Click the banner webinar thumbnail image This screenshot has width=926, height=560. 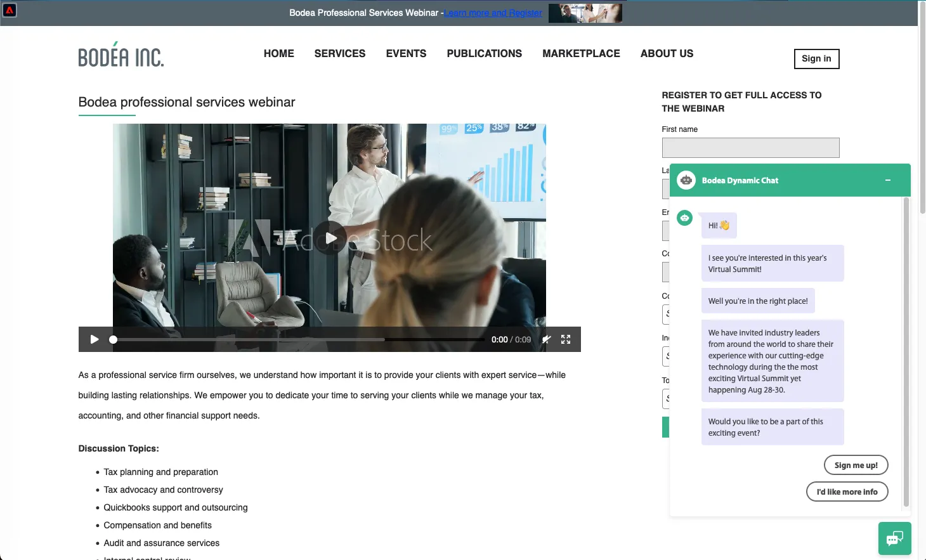pos(585,13)
